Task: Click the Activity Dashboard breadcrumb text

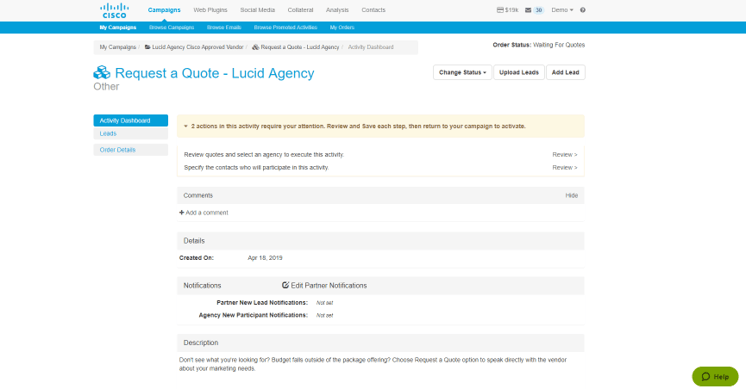Action: pos(371,47)
